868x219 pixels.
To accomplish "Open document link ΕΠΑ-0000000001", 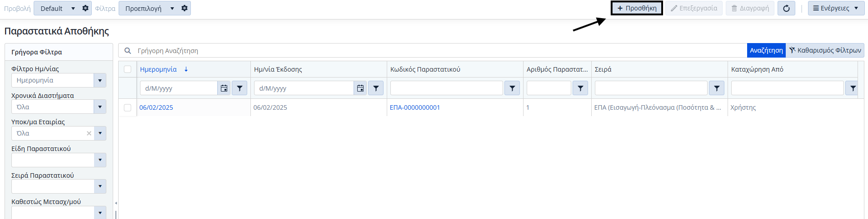I will pyautogui.click(x=415, y=107).
